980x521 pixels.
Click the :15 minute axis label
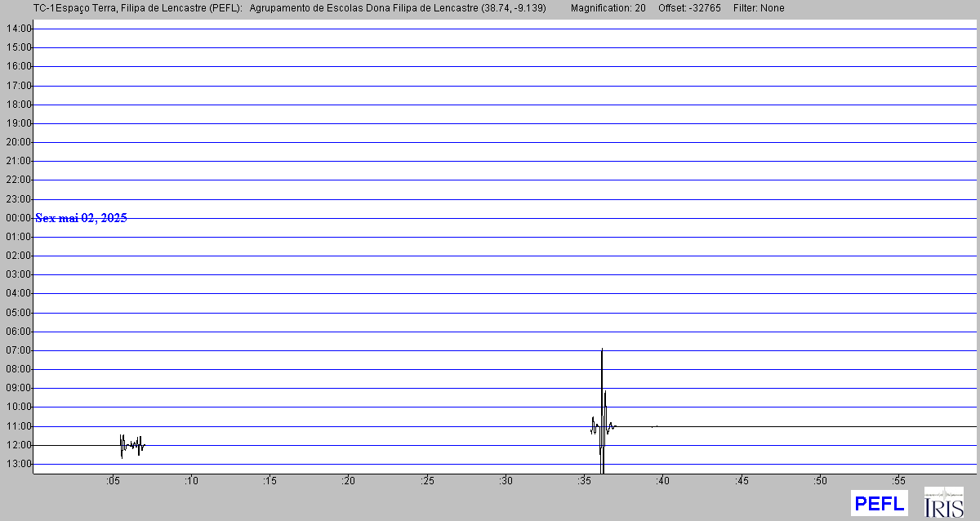pyautogui.click(x=269, y=481)
